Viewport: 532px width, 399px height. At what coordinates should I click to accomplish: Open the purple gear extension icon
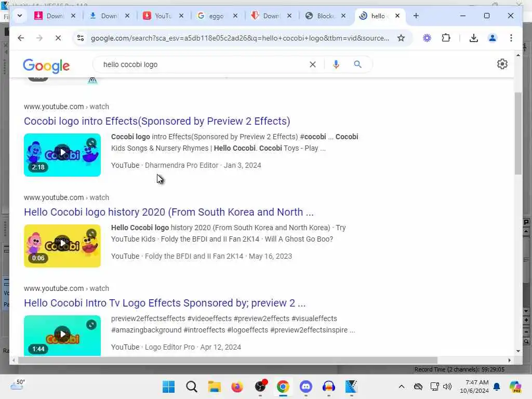point(427,38)
